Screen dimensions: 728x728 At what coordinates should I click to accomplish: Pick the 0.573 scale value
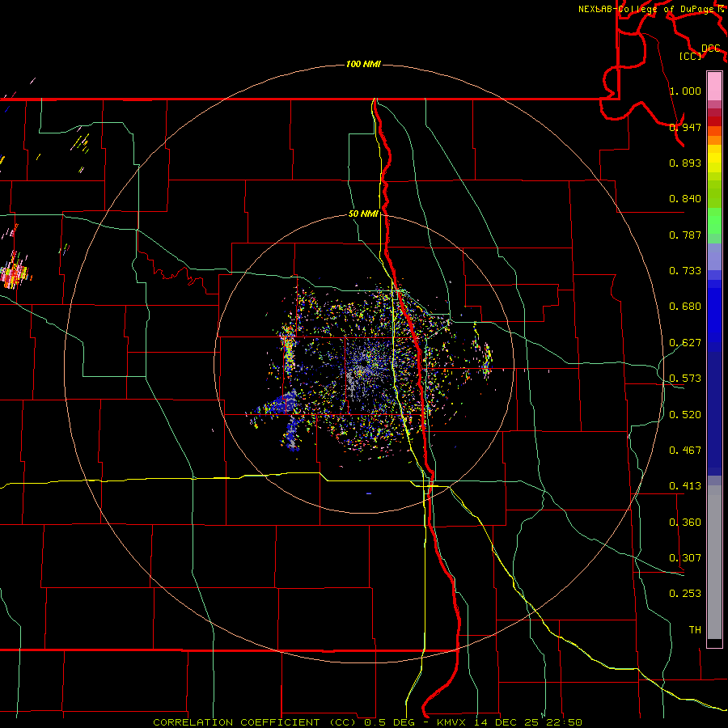[x=685, y=379]
